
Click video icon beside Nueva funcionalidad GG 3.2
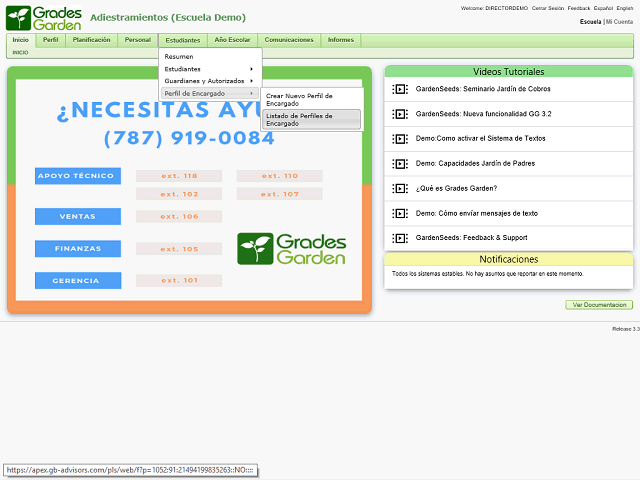click(x=400, y=114)
